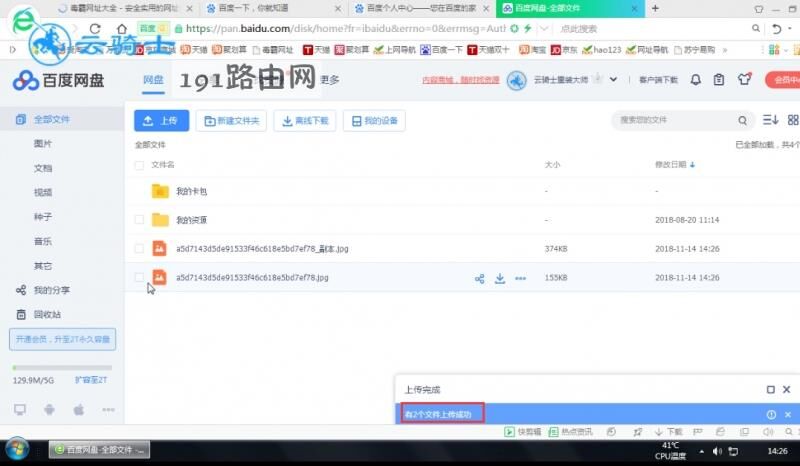Switch to the 毒霸网址大全 browser tab
The height and width of the screenshot is (466, 800).
tap(123, 8)
